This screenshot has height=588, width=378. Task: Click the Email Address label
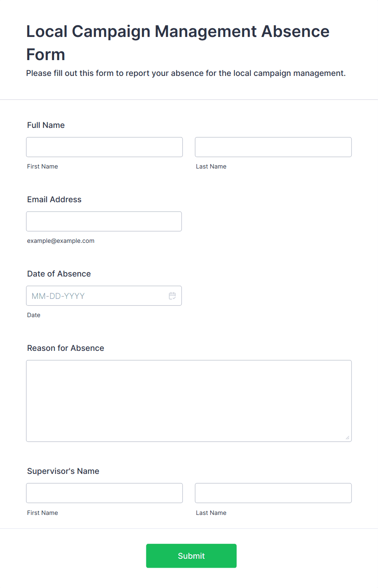pos(54,199)
